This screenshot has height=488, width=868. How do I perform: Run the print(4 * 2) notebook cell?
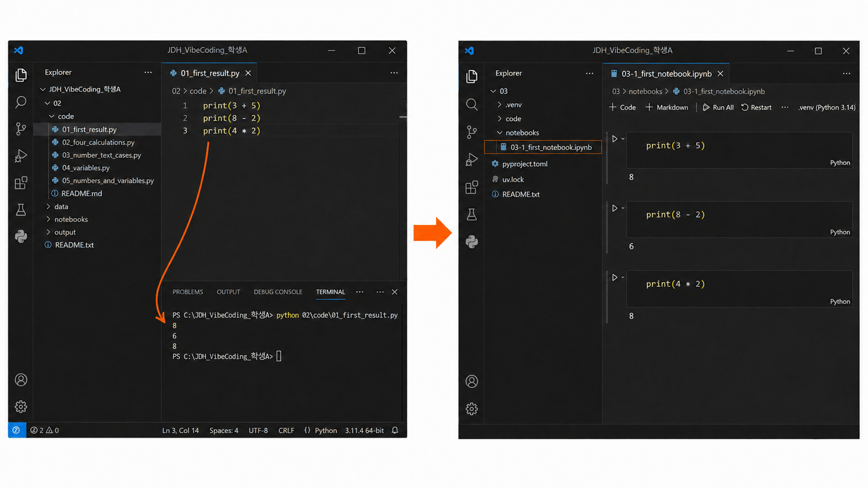point(615,277)
